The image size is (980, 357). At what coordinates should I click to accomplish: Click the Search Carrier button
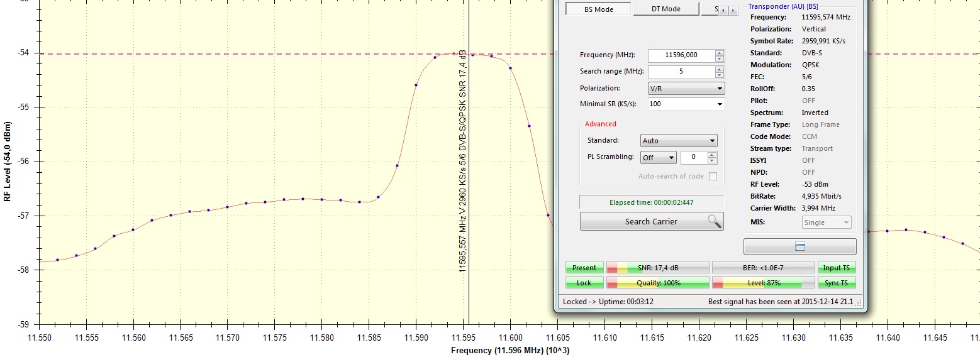point(652,221)
